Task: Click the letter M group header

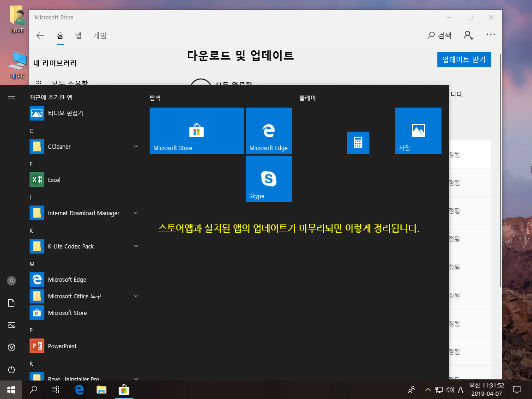Action: pyautogui.click(x=32, y=264)
